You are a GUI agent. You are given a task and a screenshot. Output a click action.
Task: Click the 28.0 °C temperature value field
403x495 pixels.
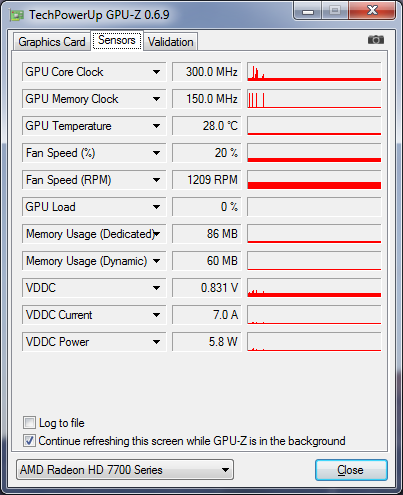[x=207, y=126]
